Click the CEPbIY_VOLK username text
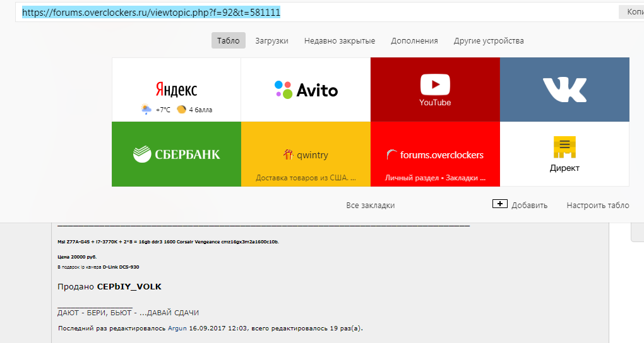644x343 pixels. (x=129, y=286)
